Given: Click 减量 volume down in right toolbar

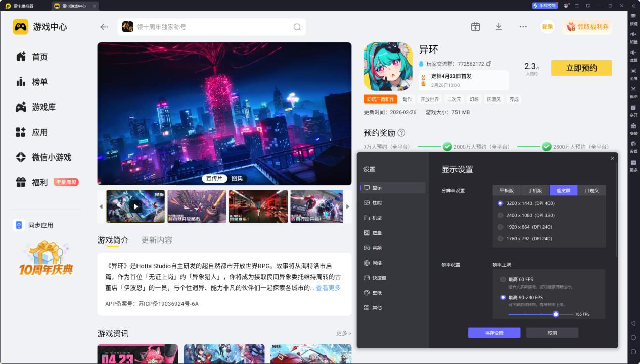Looking at the screenshot, I should pyautogui.click(x=633, y=56).
